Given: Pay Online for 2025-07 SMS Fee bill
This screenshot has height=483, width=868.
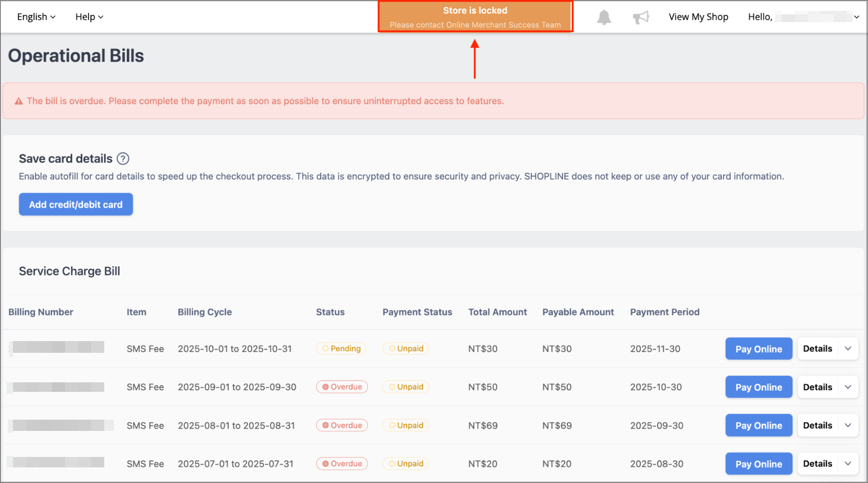Looking at the screenshot, I should [x=759, y=463].
